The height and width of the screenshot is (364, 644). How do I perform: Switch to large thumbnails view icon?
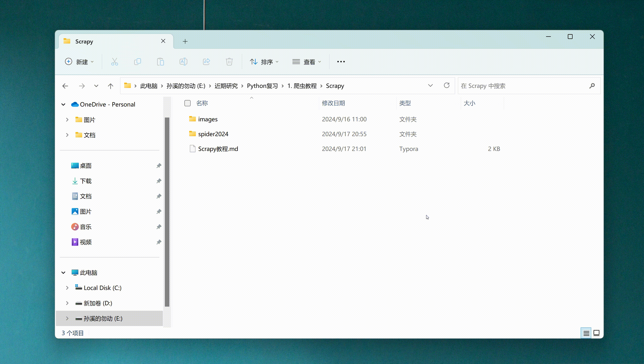596,333
